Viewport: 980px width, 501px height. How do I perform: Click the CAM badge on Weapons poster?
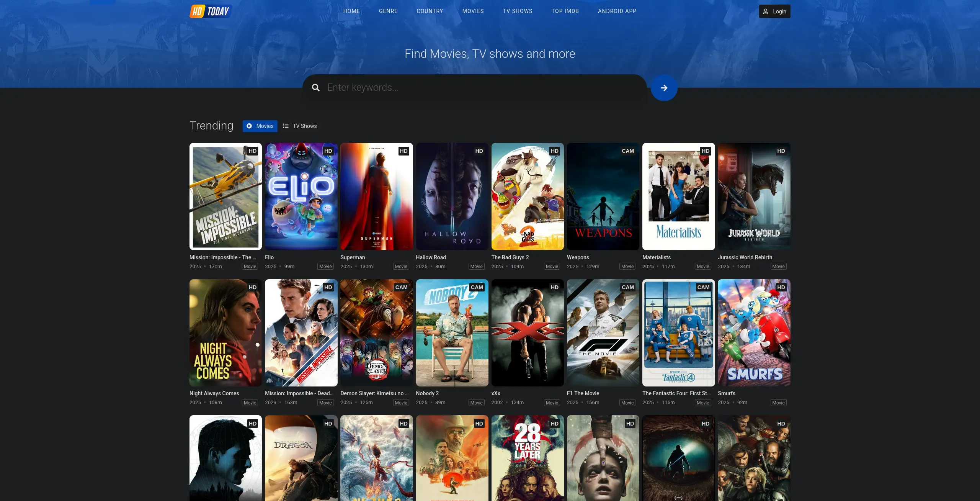628,151
